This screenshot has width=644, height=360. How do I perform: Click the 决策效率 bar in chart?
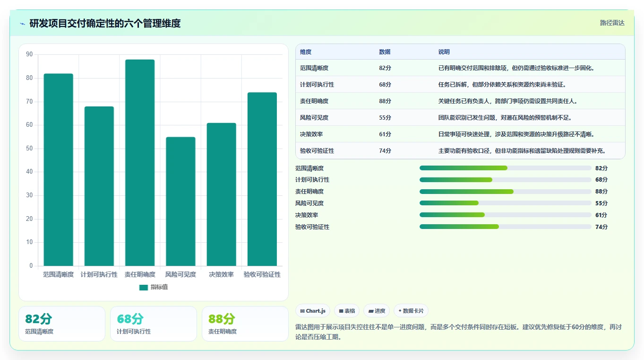221,194
